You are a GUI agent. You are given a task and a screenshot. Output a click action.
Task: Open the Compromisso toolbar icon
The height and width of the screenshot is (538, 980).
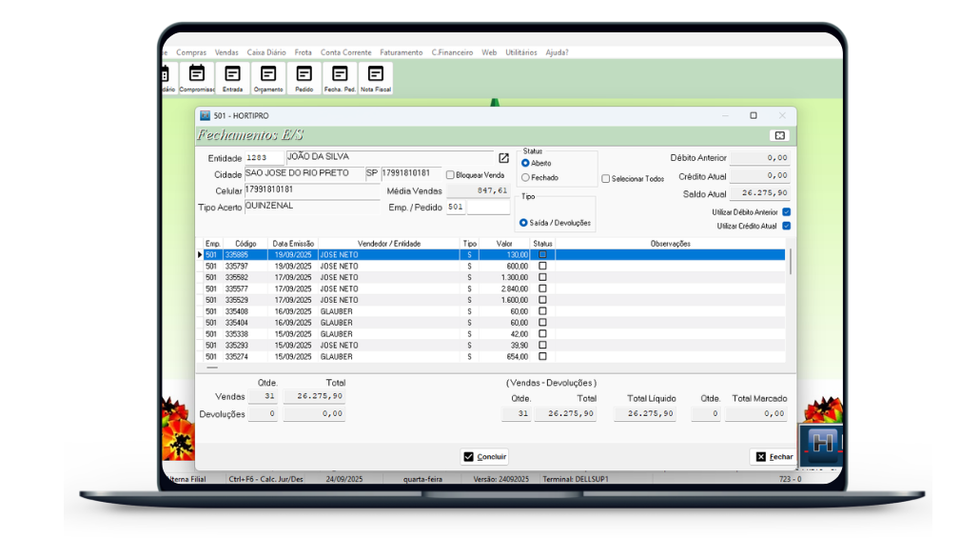pos(197,77)
